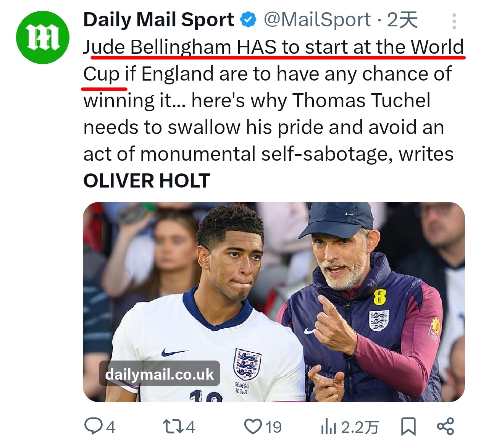Click the blue verified badge
This screenshot has height=448, width=481.
coord(249,20)
